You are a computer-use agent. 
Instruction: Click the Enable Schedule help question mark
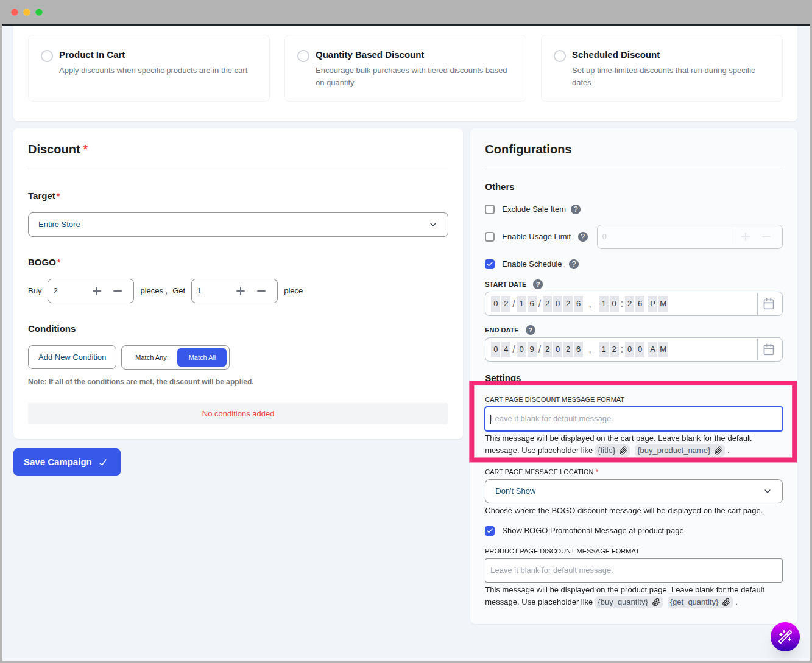573,264
